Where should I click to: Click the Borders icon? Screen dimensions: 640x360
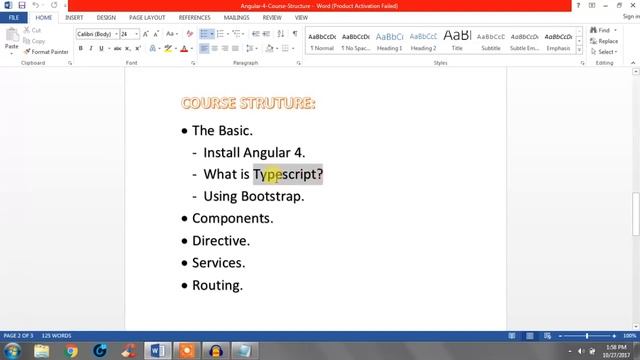point(285,49)
